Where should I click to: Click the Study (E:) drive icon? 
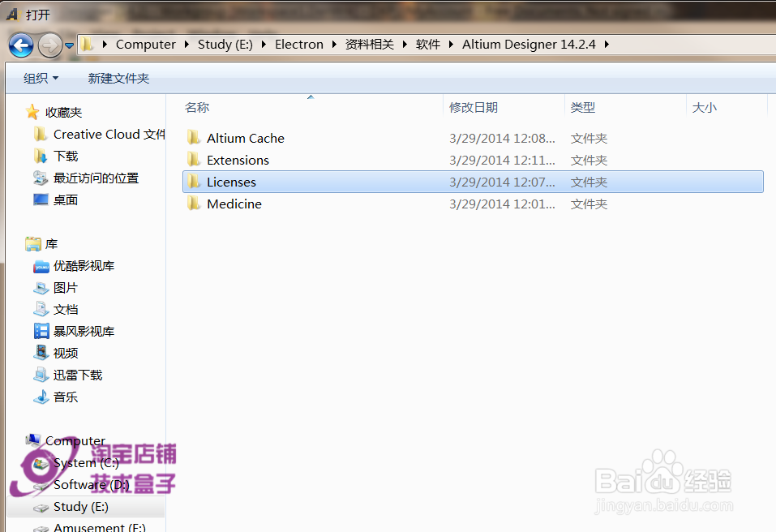41,508
